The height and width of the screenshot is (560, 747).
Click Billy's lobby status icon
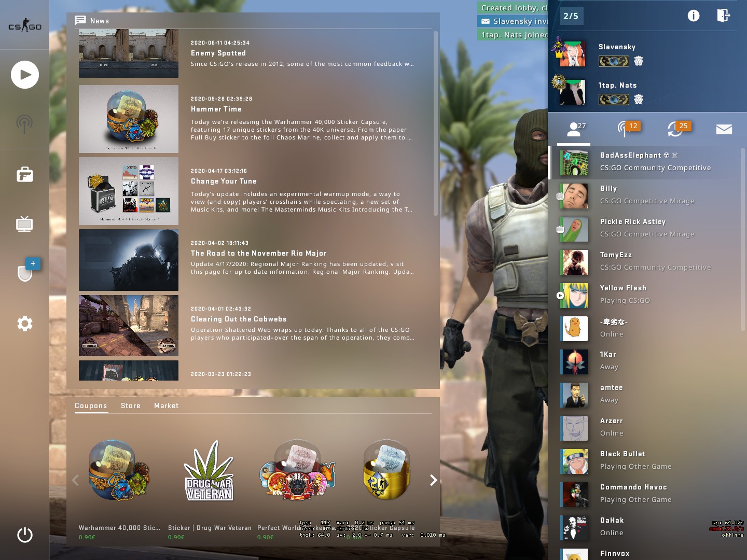560,196
